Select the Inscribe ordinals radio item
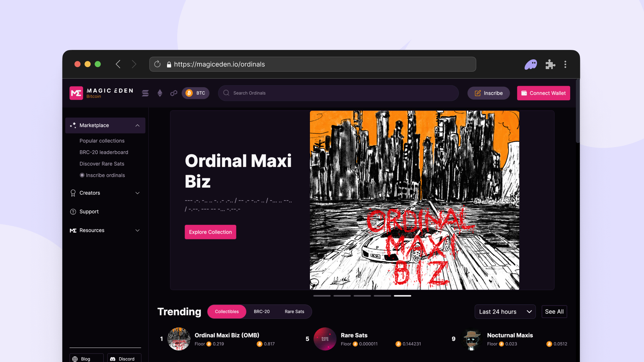This screenshot has width=644, height=362. 102,175
